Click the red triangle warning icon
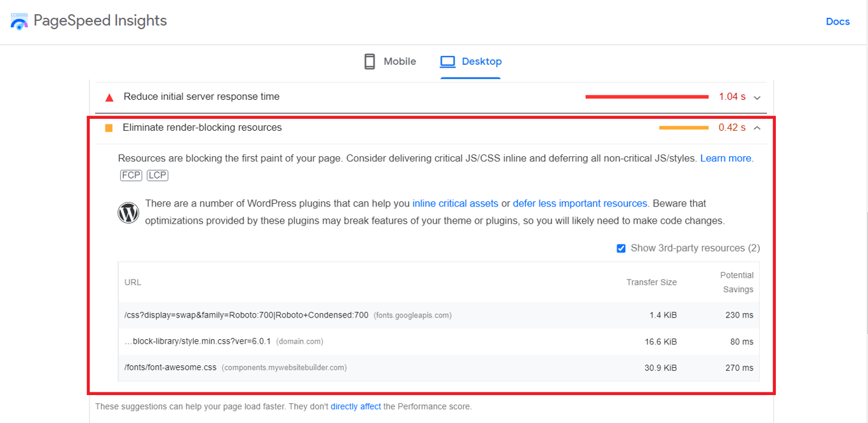Screen dimensions: 868x423 click(109, 97)
